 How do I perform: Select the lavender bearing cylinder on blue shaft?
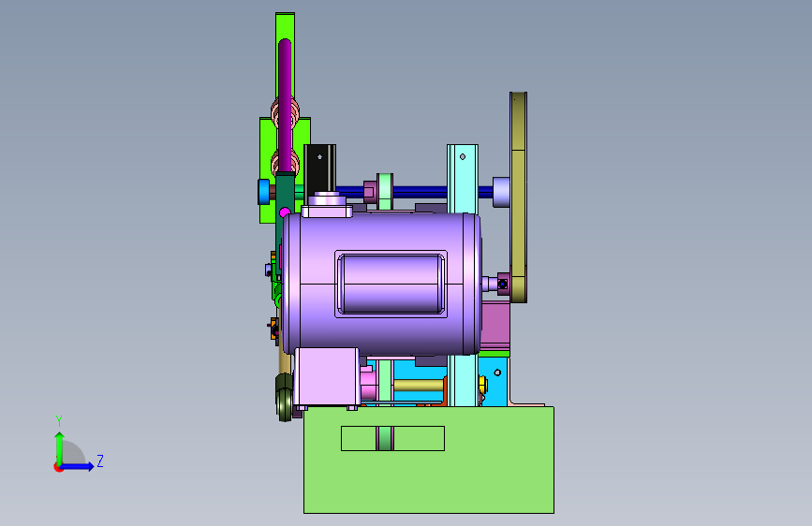(x=501, y=192)
